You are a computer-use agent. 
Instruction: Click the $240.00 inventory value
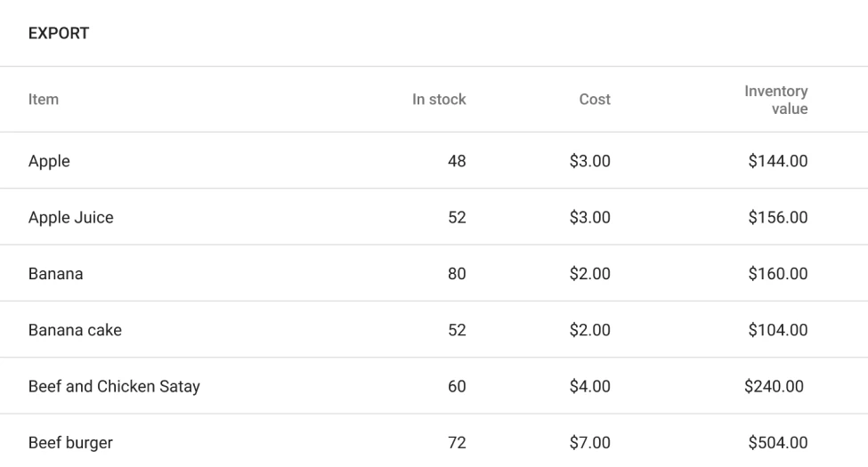click(774, 386)
